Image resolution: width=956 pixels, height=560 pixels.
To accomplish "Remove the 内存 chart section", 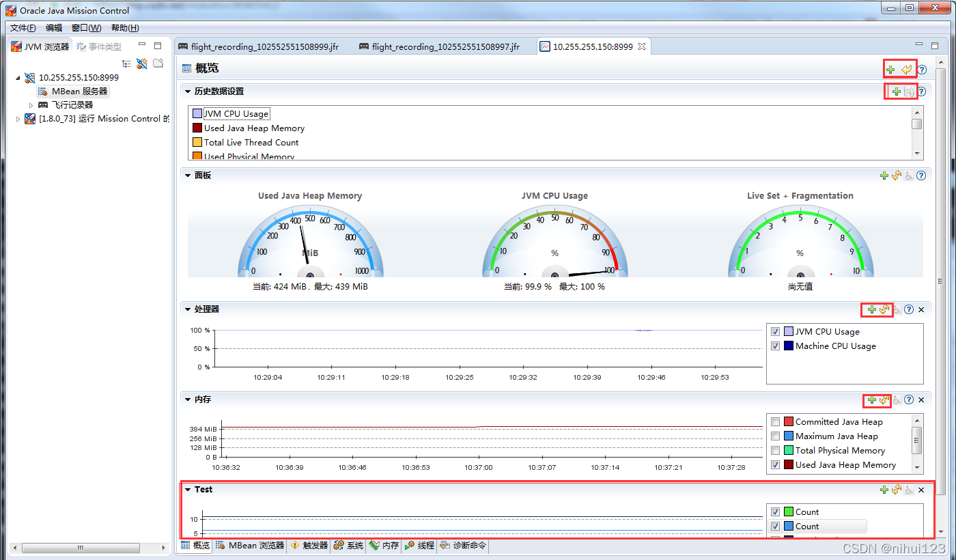I will (921, 400).
